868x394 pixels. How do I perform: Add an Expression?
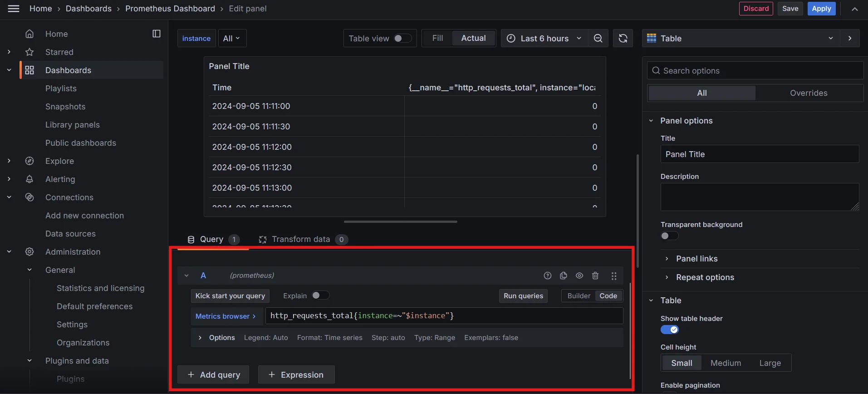296,374
